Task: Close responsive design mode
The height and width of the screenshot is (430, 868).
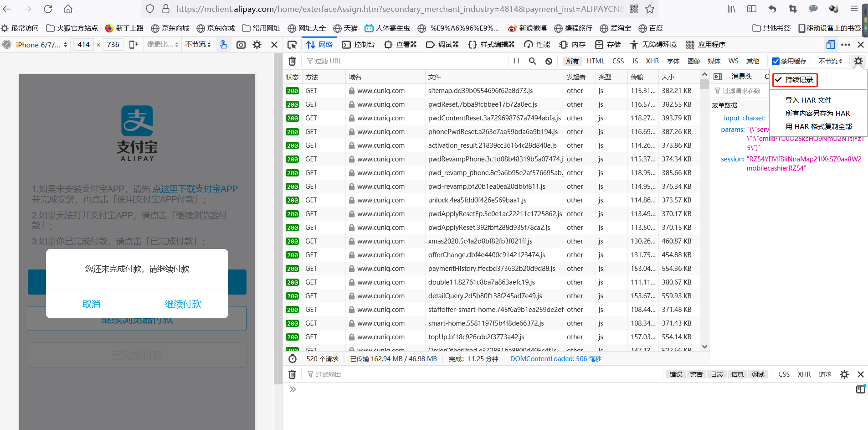Action: [274, 44]
